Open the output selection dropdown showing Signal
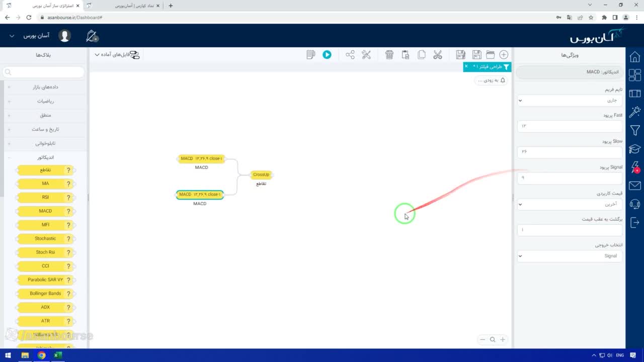Image resolution: width=644 pixels, height=362 pixels. [570, 256]
